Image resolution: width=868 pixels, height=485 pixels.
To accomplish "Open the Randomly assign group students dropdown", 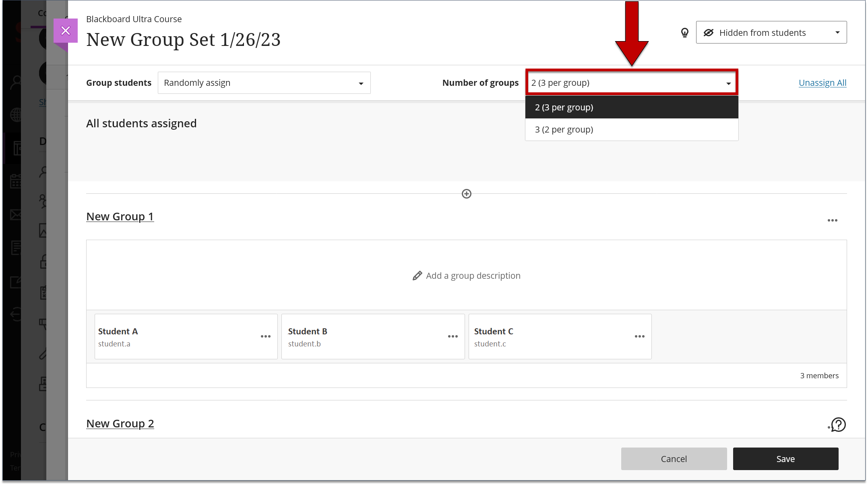I will point(264,83).
